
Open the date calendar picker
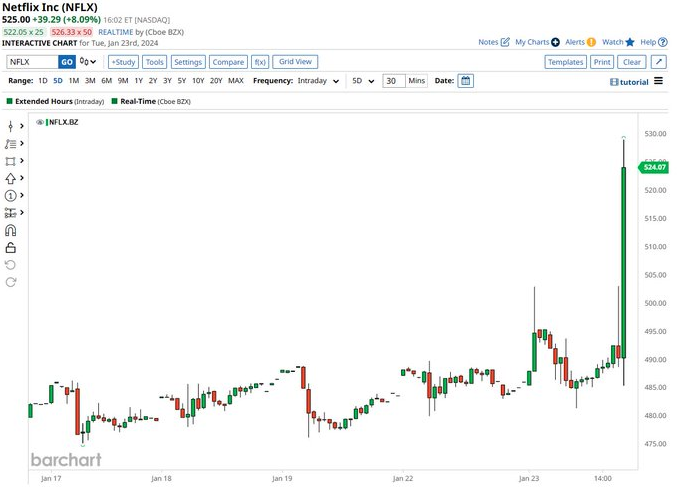click(x=465, y=81)
